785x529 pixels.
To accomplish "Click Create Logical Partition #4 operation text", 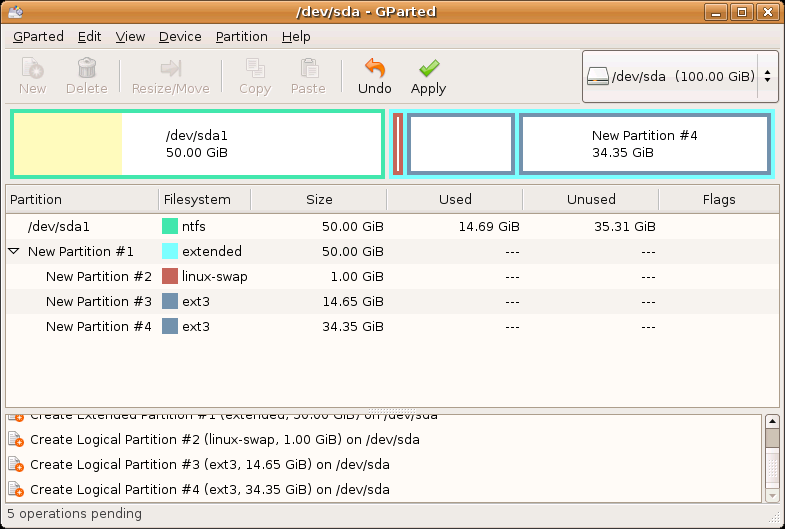I will pyautogui.click(x=210, y=489).
